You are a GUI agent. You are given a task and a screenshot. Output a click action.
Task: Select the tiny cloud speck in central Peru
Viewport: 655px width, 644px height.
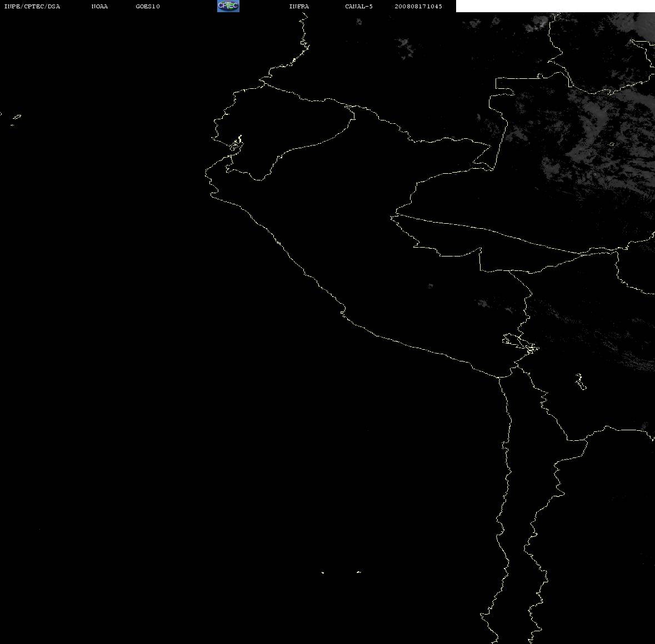[x=430, y=286]
